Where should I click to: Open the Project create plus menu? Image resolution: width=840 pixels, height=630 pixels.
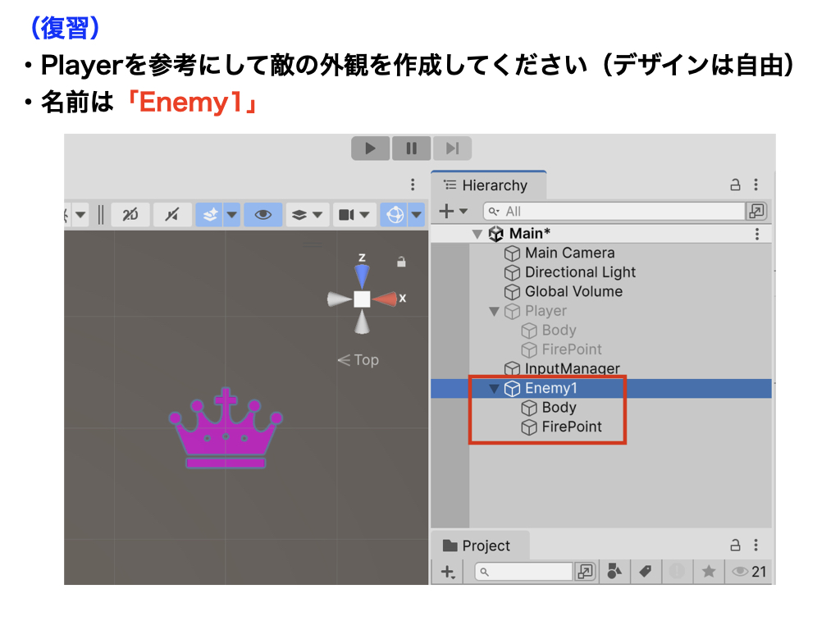coord(449,572)
